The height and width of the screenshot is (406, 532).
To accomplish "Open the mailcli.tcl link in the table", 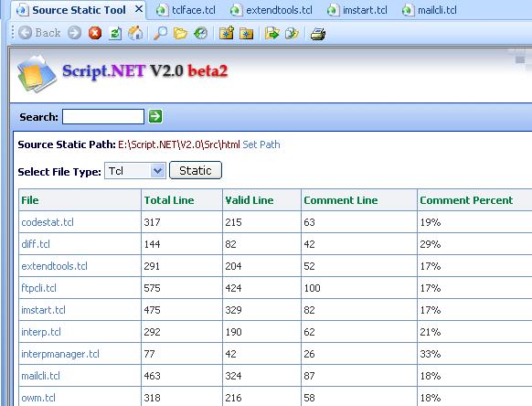I will point(41,376).
